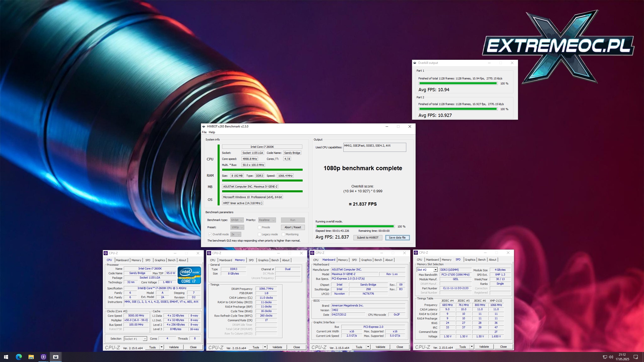This screenshot has width=644, height=362.
Task: Open Overkill mode 2x dropdown
Action: point(236,234)
